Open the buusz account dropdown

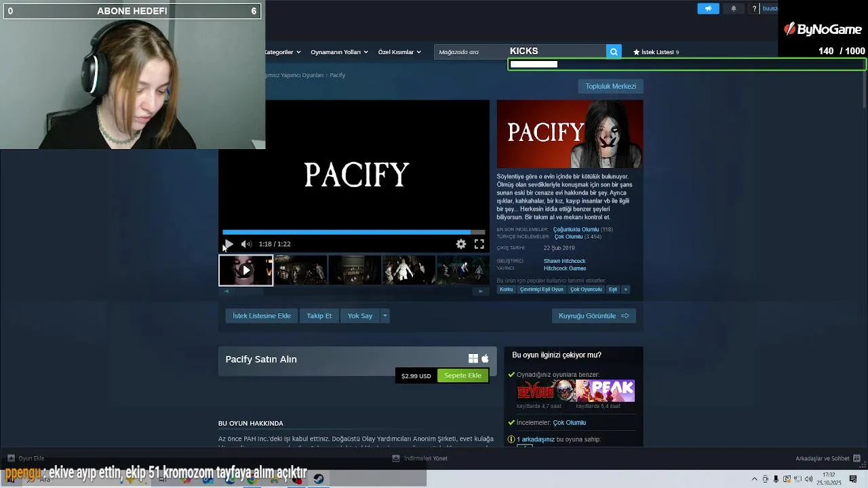coord(770,9)
